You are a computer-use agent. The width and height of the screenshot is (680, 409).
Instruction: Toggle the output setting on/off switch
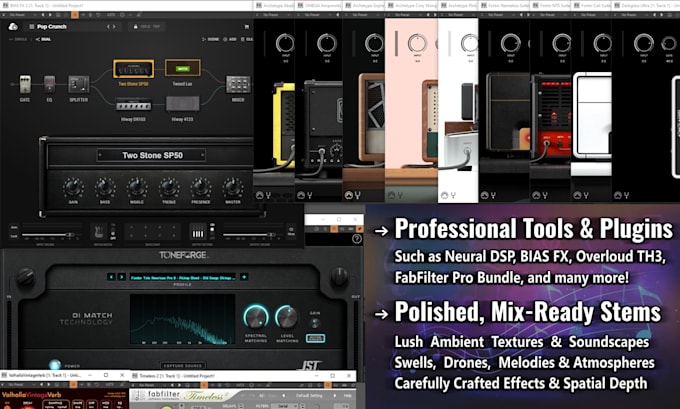212,232
